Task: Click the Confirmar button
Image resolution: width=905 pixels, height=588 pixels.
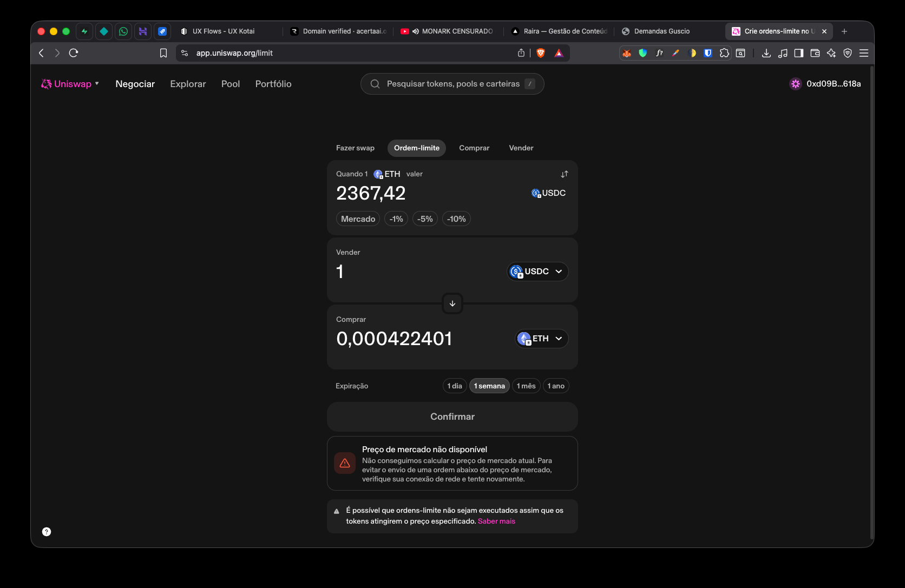Action: [452, 417]
